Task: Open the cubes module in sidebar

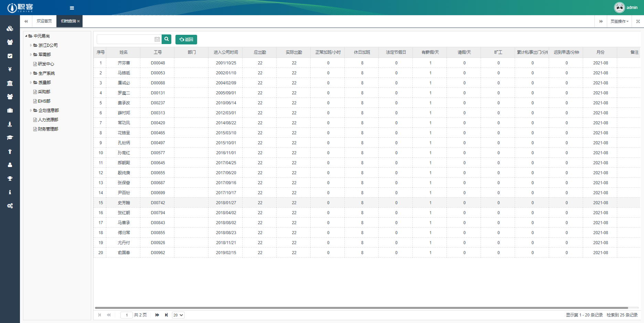Action: point(10,29)
